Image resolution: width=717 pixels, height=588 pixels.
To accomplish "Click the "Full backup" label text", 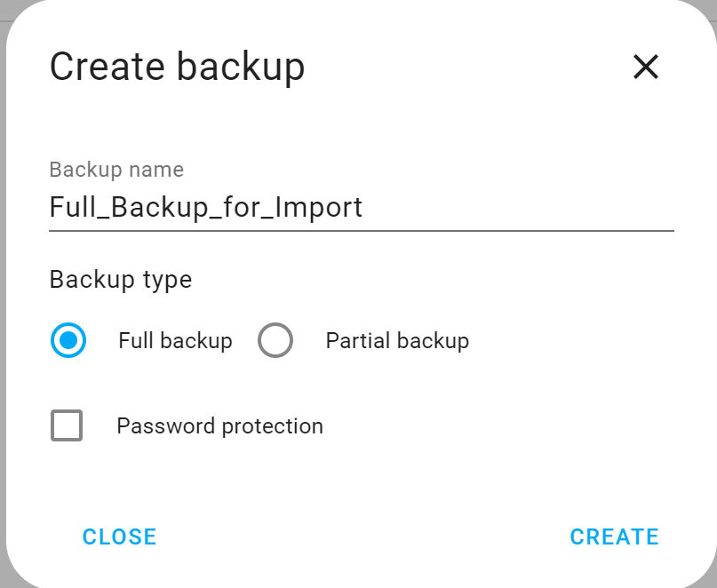I will pos(175,340).
